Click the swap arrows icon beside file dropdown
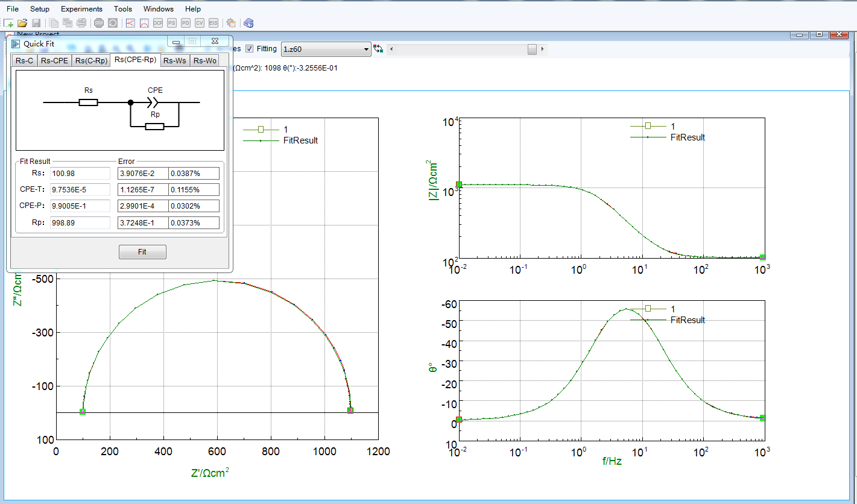 tap(378, 49)
